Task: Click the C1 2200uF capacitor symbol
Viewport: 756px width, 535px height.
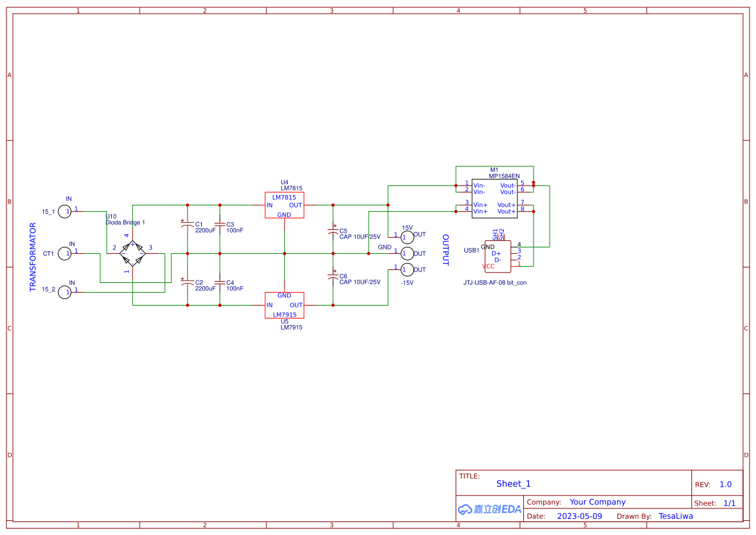Action: tap(188, 223)
